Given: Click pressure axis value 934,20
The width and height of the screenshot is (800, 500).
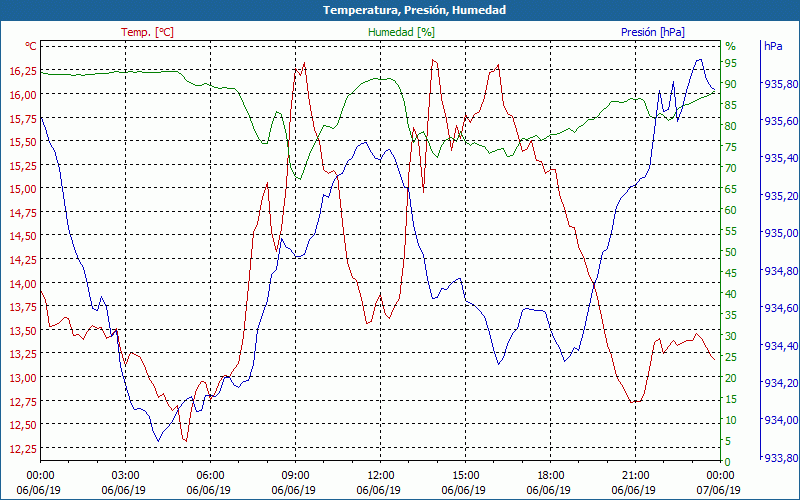Looking at the screenshot, I should [x=781, y=383].
